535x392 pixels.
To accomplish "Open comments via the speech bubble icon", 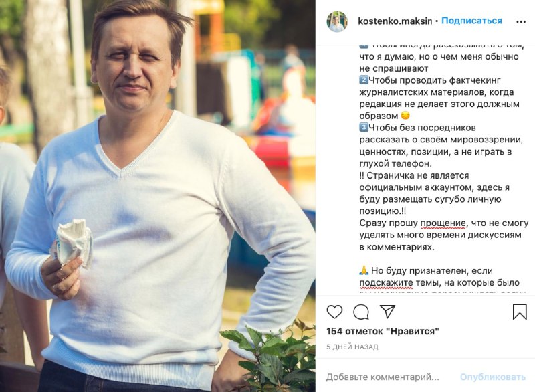I will (x=361, y=312).
